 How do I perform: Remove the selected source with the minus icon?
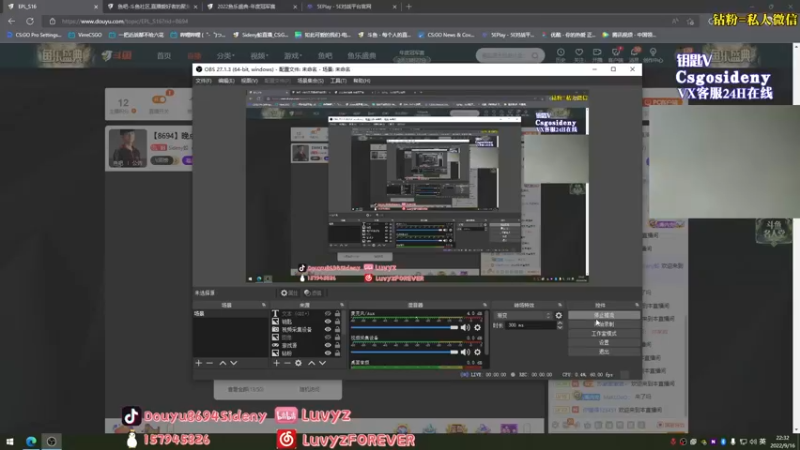[287, 363]
